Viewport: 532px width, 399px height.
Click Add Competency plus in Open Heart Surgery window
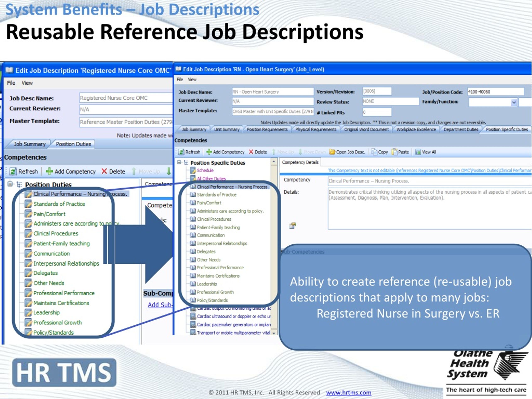click(209, 152)
